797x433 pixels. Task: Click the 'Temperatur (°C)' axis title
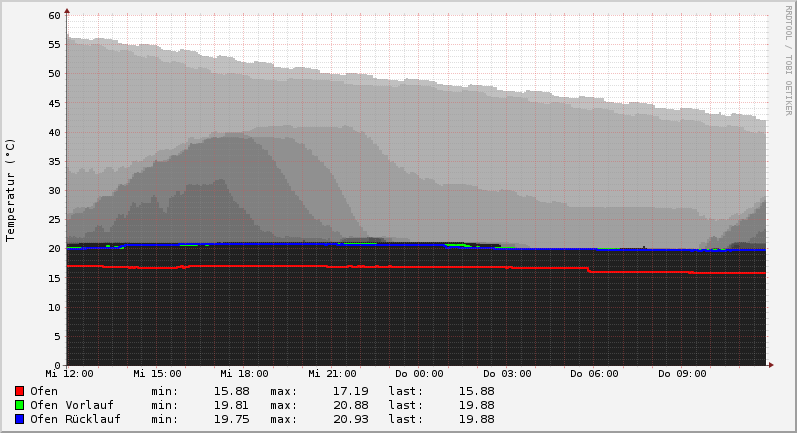coord(11,190)
